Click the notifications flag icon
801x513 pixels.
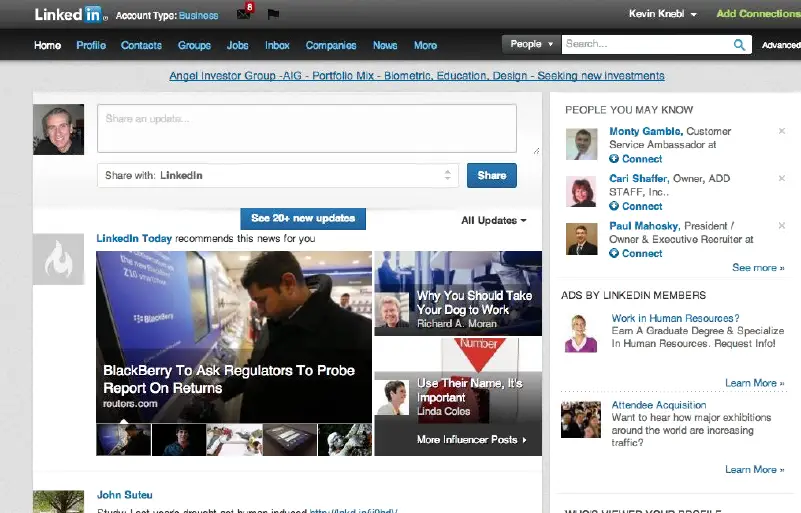click(x=273, y=15)
